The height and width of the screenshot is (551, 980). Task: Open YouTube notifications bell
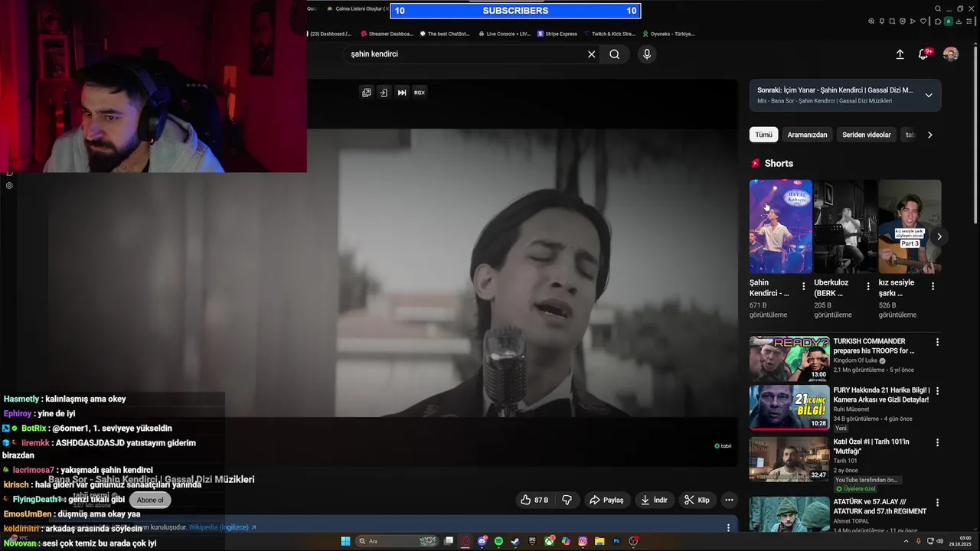[x=923, y=54]
